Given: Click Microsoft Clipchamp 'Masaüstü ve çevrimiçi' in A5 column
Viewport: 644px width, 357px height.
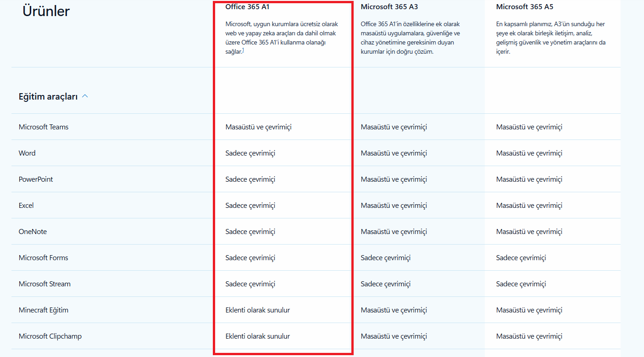Looking at the screenshot, I should [529, 336].
